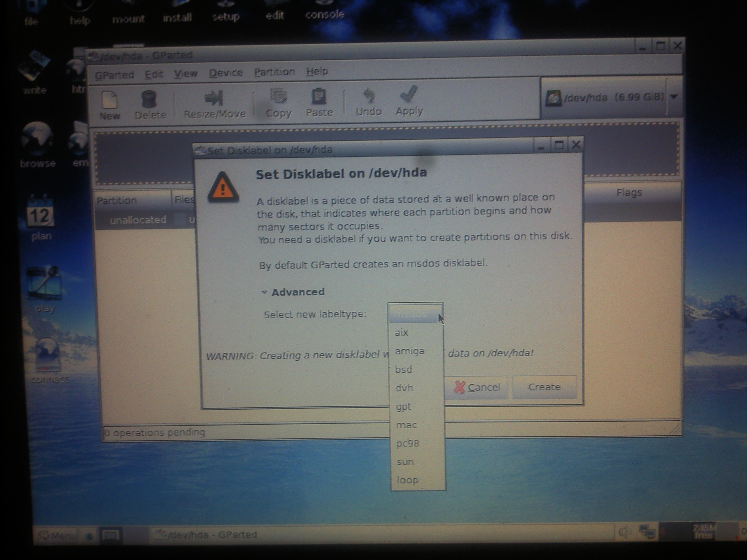Click the New partition toolbar icon
This screenshot has height=560, width=747.
[x=110, y=106]
